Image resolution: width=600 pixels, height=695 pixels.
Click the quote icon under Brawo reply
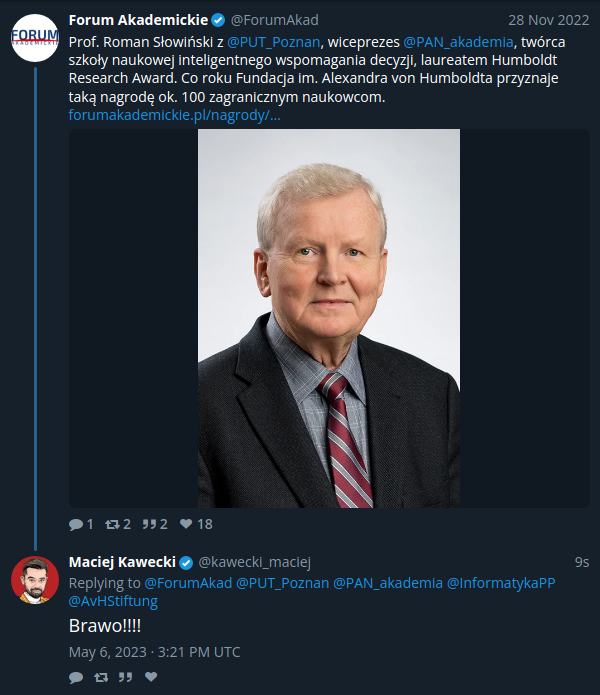click(x=125, y=677)
